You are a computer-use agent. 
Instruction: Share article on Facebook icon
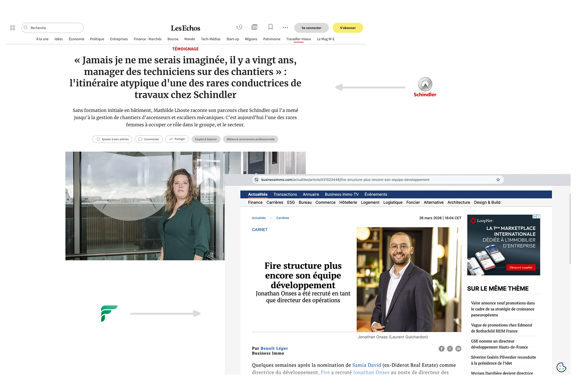click(441, 349)
